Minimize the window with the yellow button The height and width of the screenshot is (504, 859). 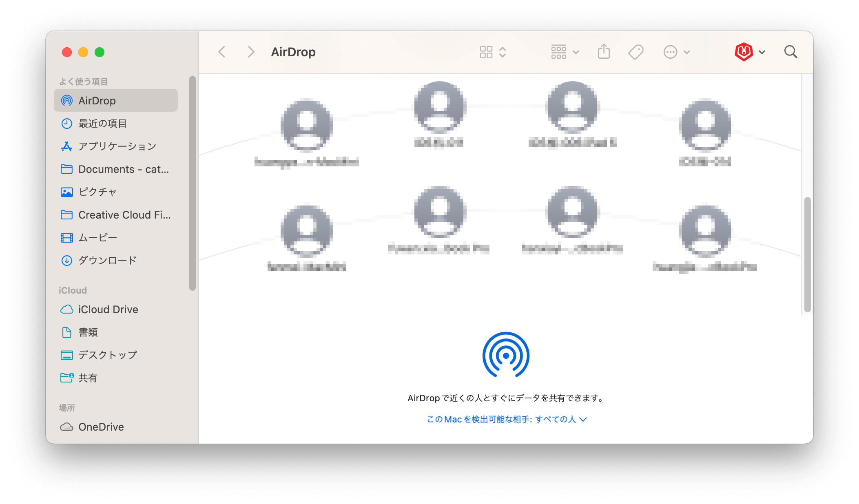click(83, 52)
